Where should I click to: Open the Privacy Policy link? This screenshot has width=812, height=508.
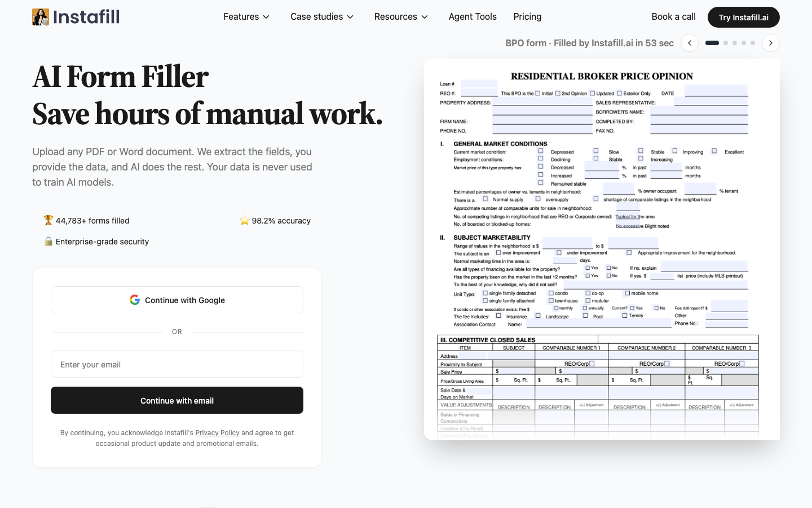[x=217, y=433]
